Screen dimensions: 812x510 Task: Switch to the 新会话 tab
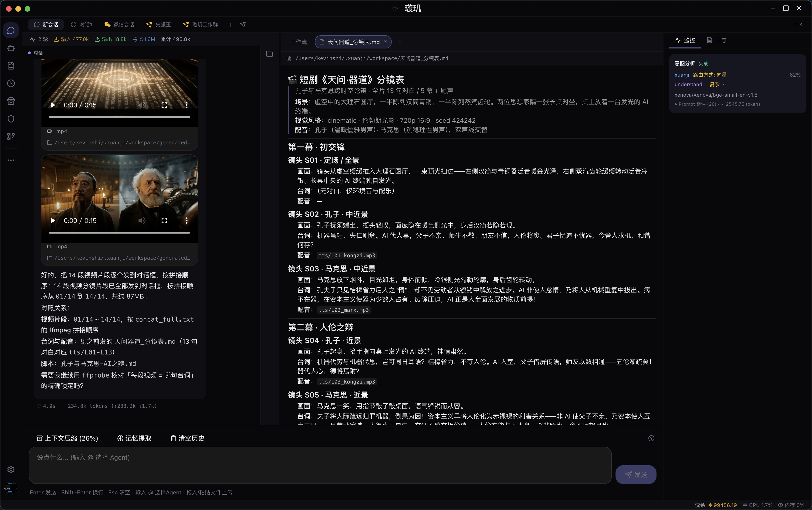[x=46, y=25]
